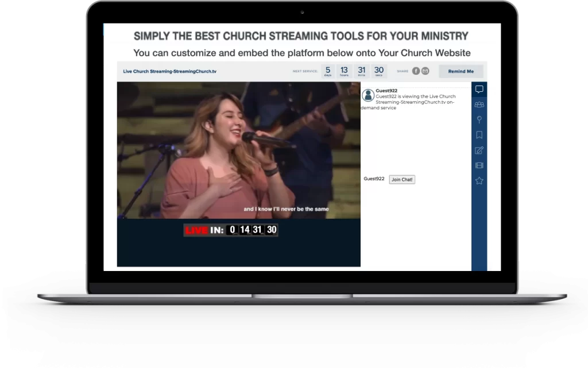Click the LIVE IN countdown timer overlay
The width and height of the screenshot is (588, 368).
231,230
